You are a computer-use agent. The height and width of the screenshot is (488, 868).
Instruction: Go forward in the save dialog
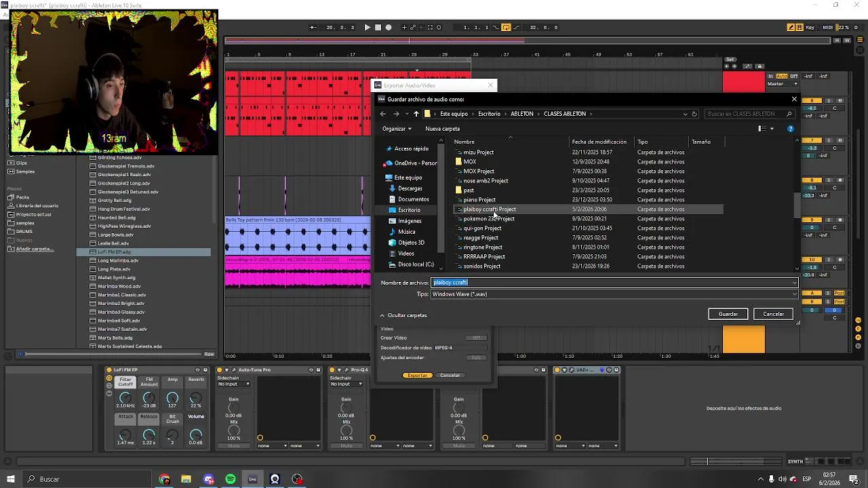tap(396, 114)
